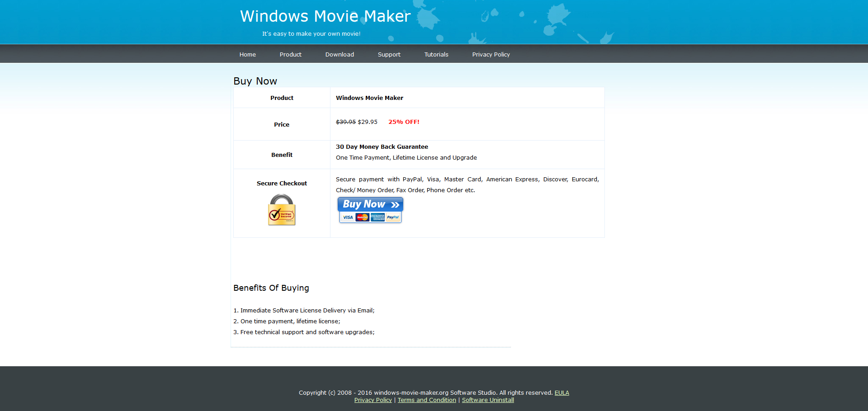
Task: Navigate to the Support page
Action: (x=389, y=54)
